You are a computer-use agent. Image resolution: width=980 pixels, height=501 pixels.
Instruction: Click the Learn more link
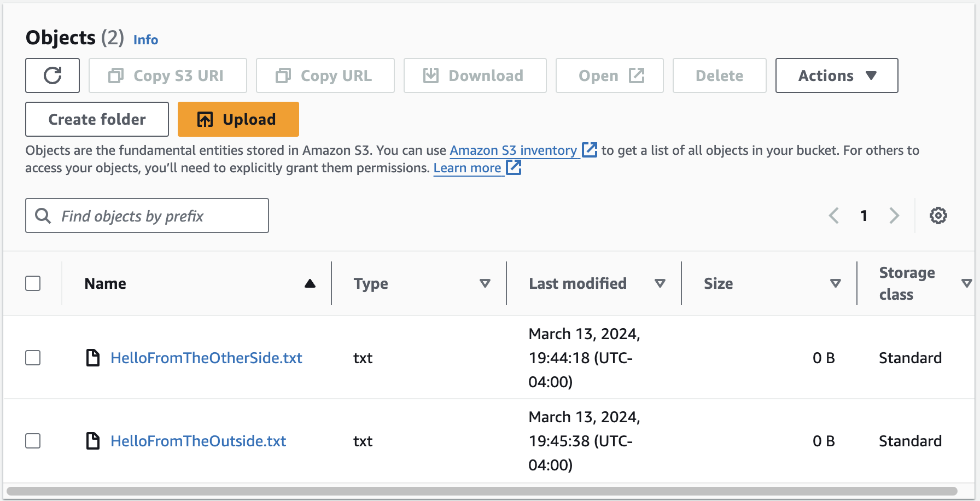468,168
